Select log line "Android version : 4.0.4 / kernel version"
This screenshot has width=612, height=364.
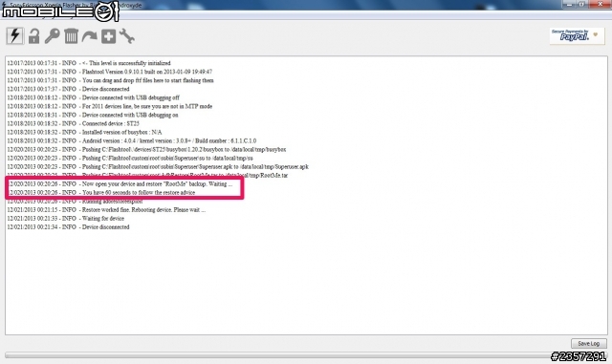coord(132,140)
